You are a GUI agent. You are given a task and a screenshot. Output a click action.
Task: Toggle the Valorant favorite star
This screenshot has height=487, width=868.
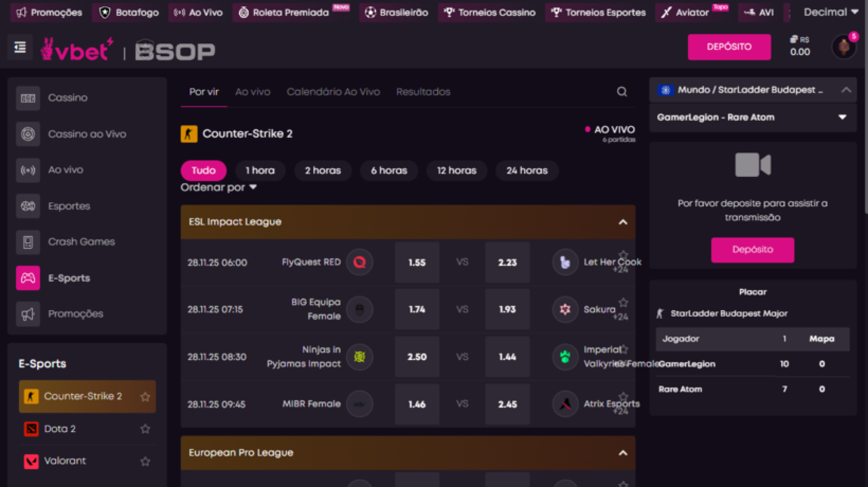coord(145,461)
